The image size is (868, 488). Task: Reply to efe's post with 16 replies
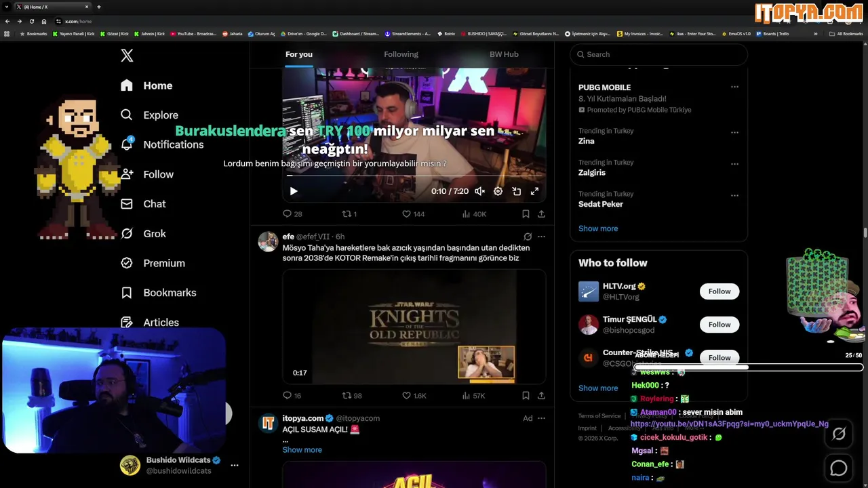[x=292, y=395]
